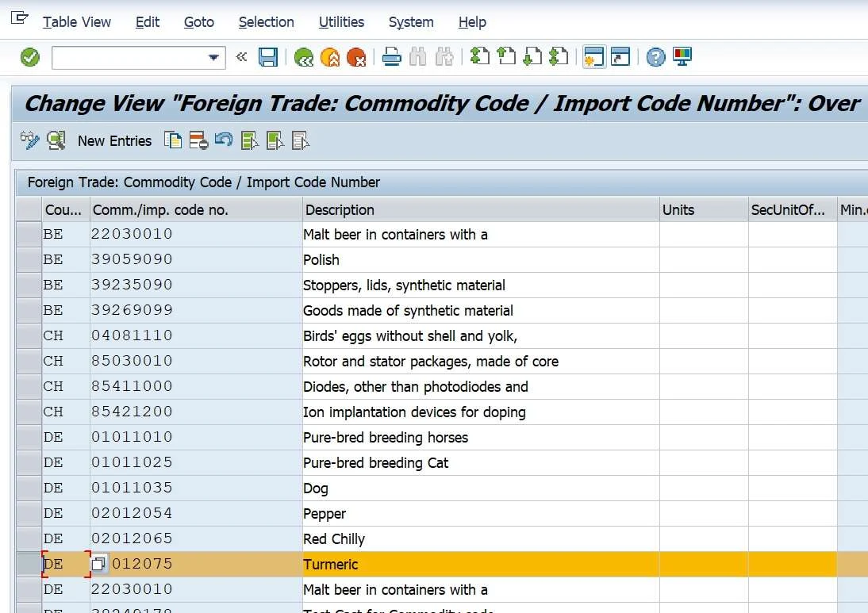Click the Create New Session icon
The height and width of the screenshot is (613, 868).
[594, 56]
